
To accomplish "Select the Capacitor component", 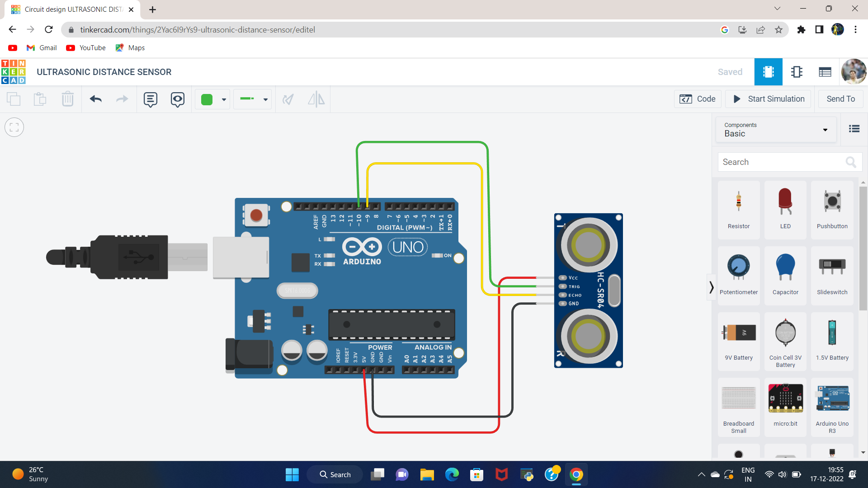I will 785,276.
